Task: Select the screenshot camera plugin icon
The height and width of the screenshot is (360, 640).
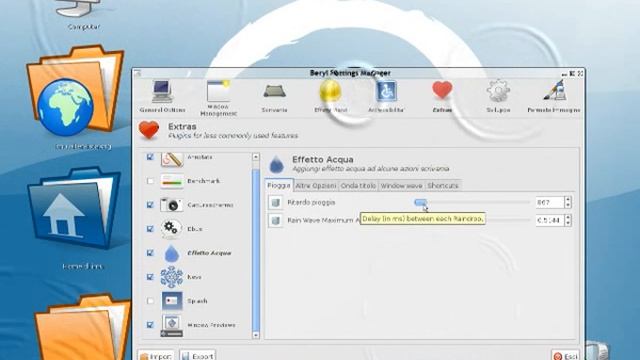Action: tap(171, 204)
